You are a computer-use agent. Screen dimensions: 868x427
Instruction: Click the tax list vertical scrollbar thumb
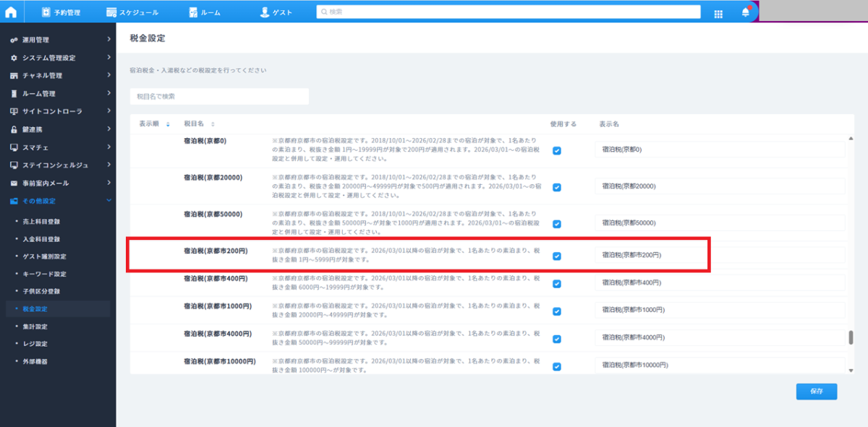click(850, 338)
